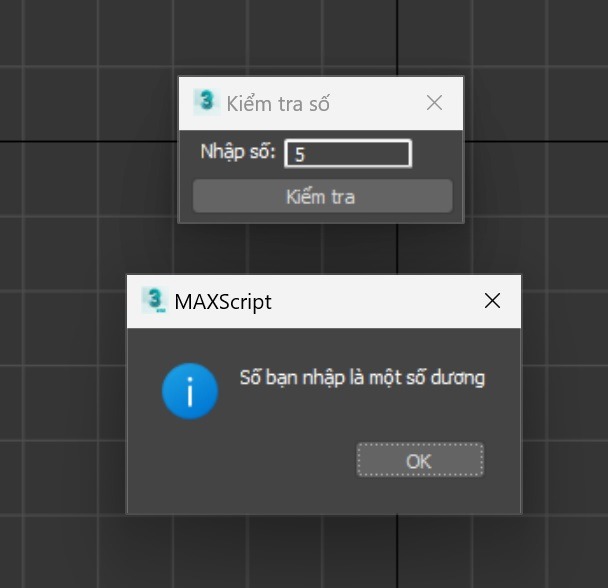The height and width of the screenshot is (588, 608).
Task: Click blank area right of Nhập số field
Action: [436, 154]
